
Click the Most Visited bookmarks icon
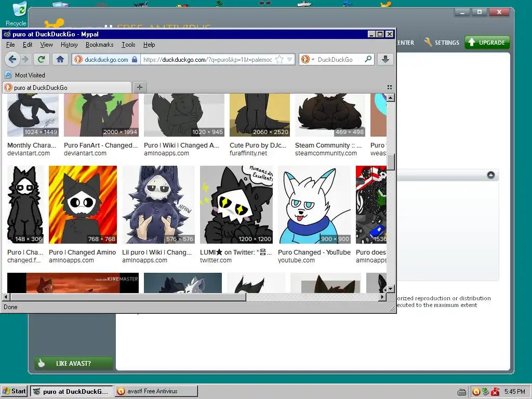8,75
